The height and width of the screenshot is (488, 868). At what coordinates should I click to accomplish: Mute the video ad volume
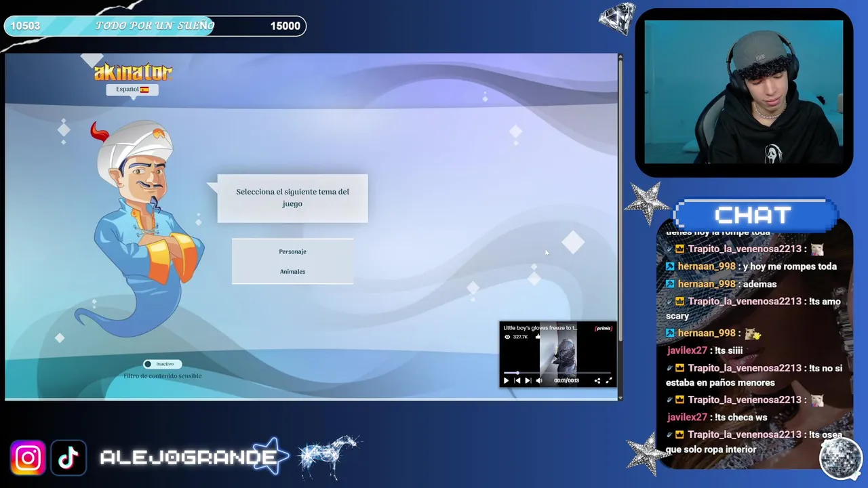539,380
